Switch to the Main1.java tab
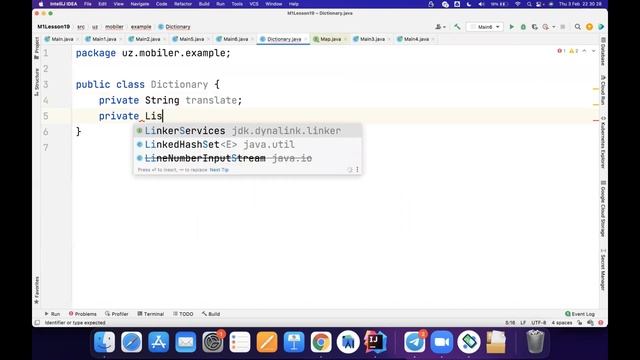 [x=104, y=39]
